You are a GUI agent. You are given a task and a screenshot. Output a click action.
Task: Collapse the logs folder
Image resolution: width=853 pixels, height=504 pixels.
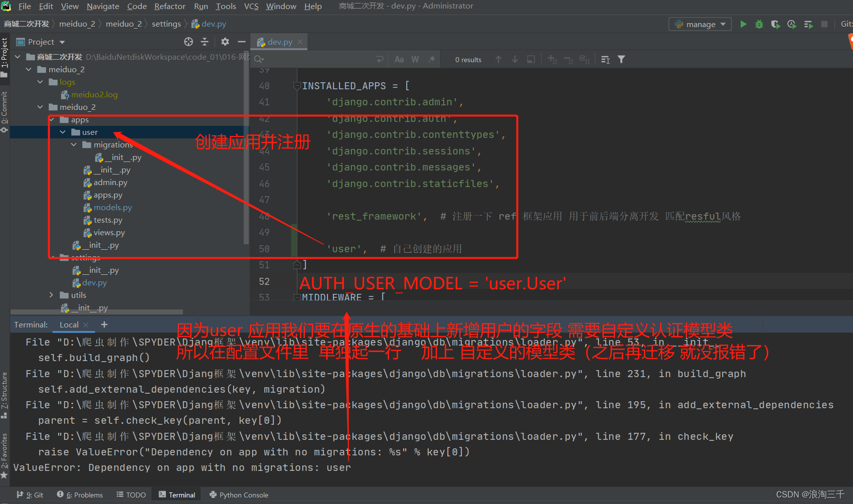point(40,82)
